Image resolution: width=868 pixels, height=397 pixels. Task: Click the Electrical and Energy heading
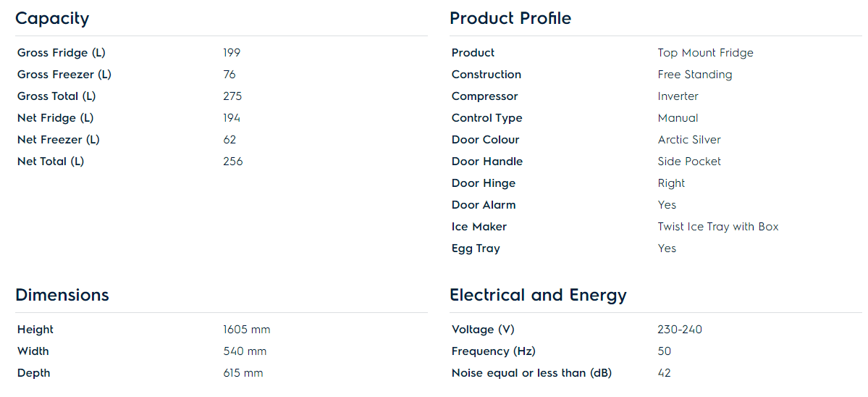538,296
